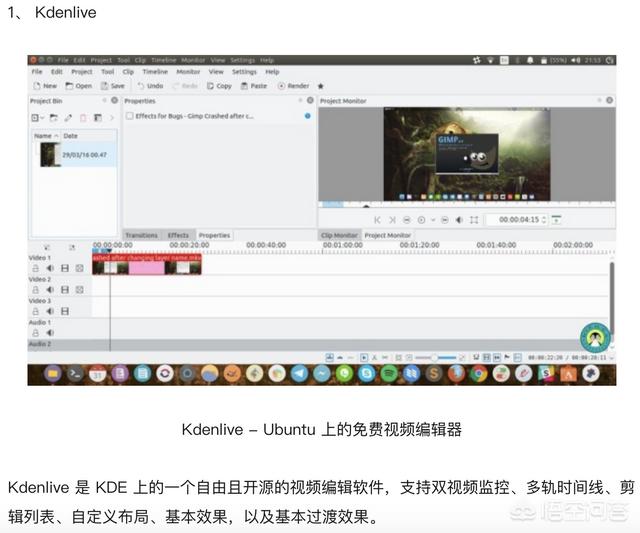Select the pink section of timeline clip
Viewport: 640px width, 533px height.
coord(147,267)
